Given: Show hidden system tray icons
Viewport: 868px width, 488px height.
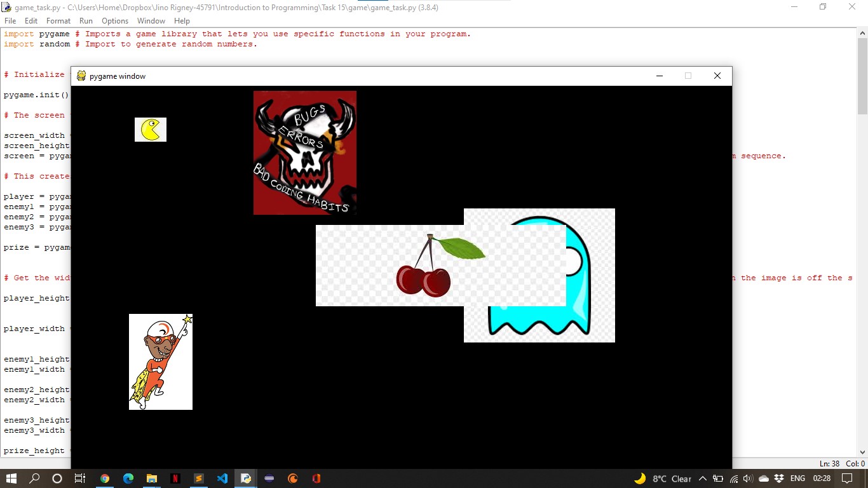Looking at the screenshot, I should click(703, 478).
